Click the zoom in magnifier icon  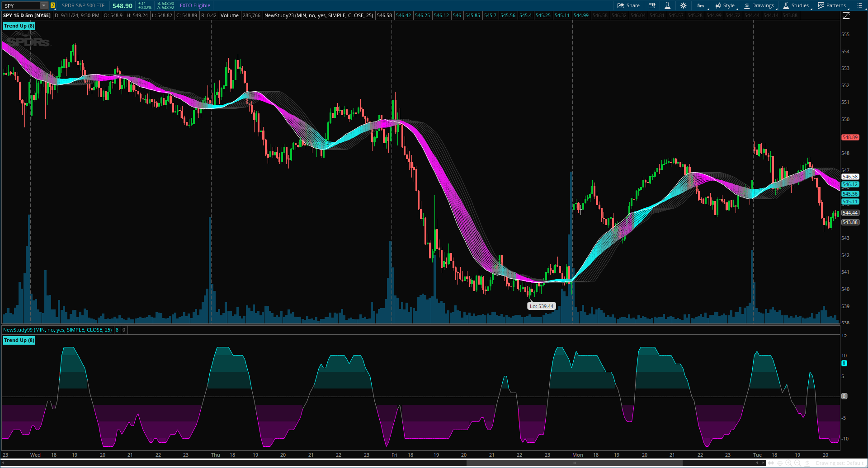coord(789,463)
